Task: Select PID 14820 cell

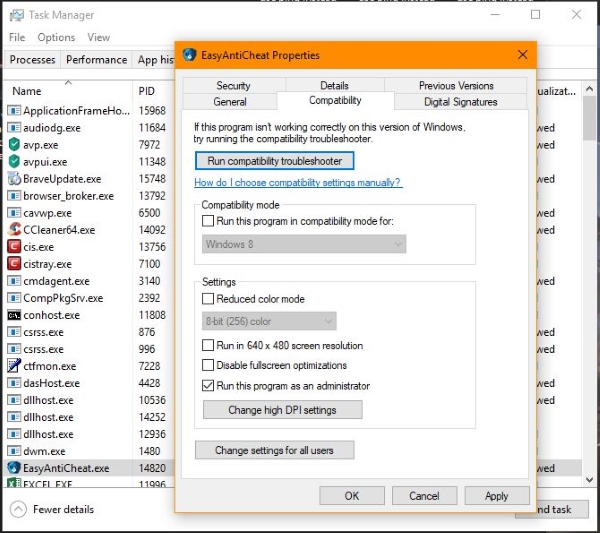Action: point(152,468)
